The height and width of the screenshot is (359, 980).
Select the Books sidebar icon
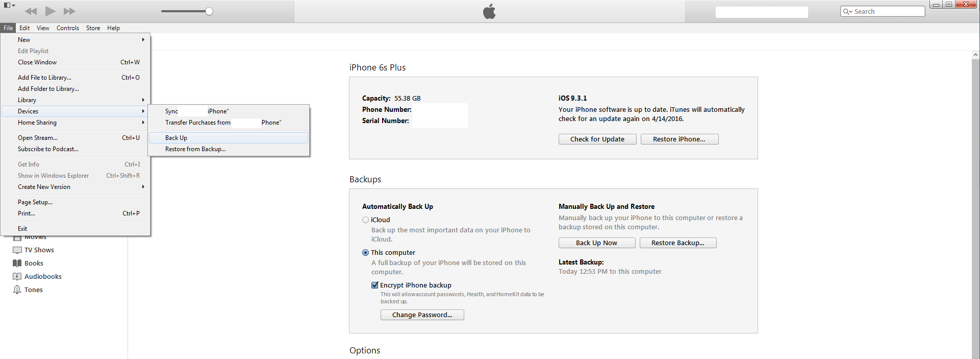(x=17, y=264)
